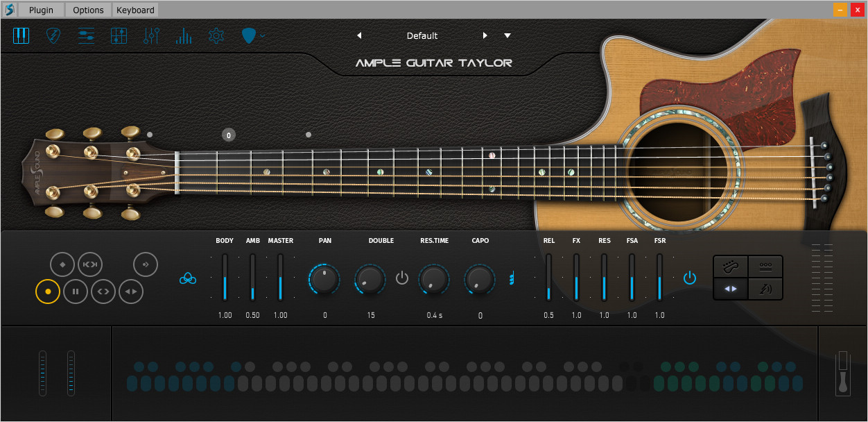Click the BODY value 1.00
This screenshot has height=422, width=868.
[x=225, y=315]
